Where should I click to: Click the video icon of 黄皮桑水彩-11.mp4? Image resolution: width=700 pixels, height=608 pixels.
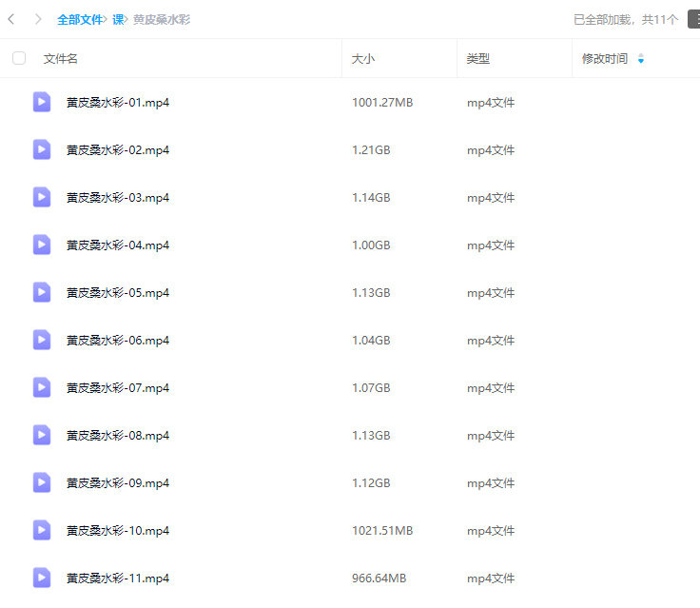tap(42, 578)
